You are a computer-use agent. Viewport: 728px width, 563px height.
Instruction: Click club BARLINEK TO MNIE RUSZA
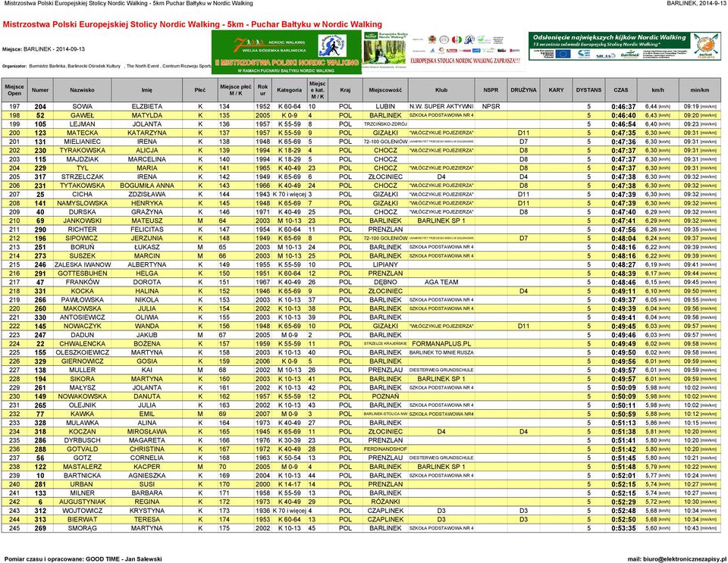pos(441,353)
